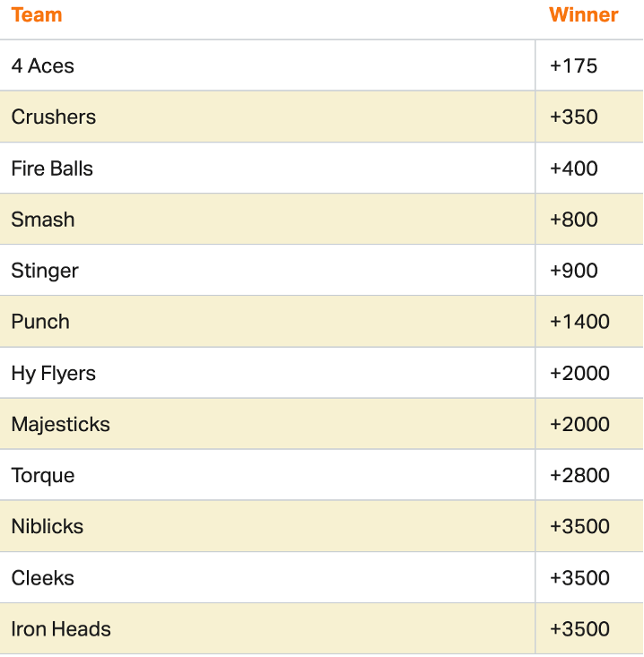
Task: Select the +800 odds for Smash
Action: point(574,220)
